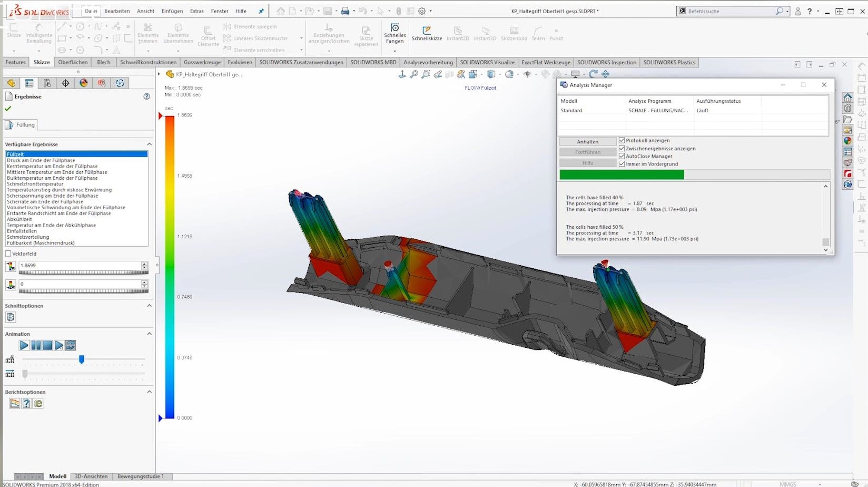Collapse the Animation section
The height and width of the screenshot is (487, 868).
tap(149, 334)
